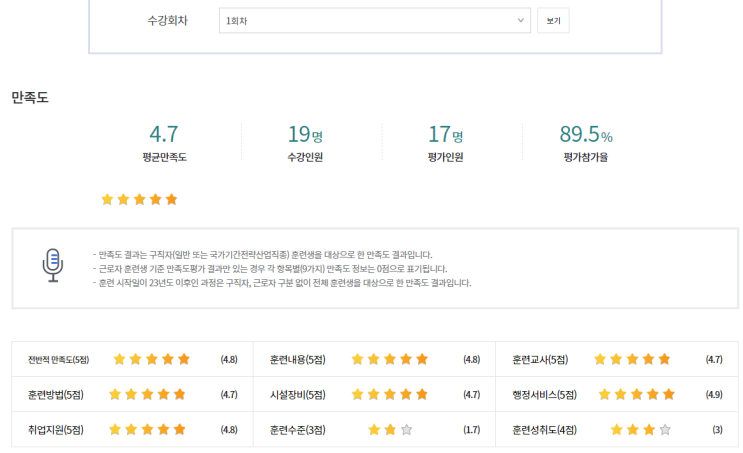This screenshot has height=453, width=743.
Task: Click the 훈련성취도 four-star rating
Action: click(640, 430)
